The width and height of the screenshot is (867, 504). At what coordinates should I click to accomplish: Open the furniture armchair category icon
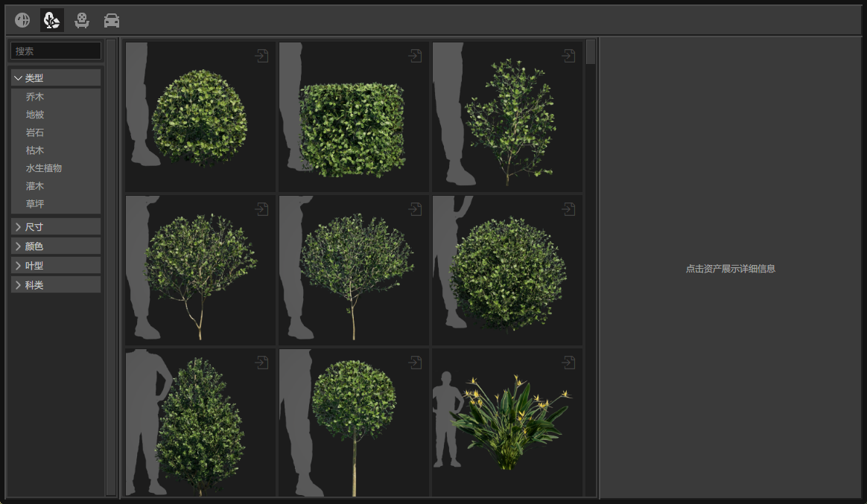[82, 20]
